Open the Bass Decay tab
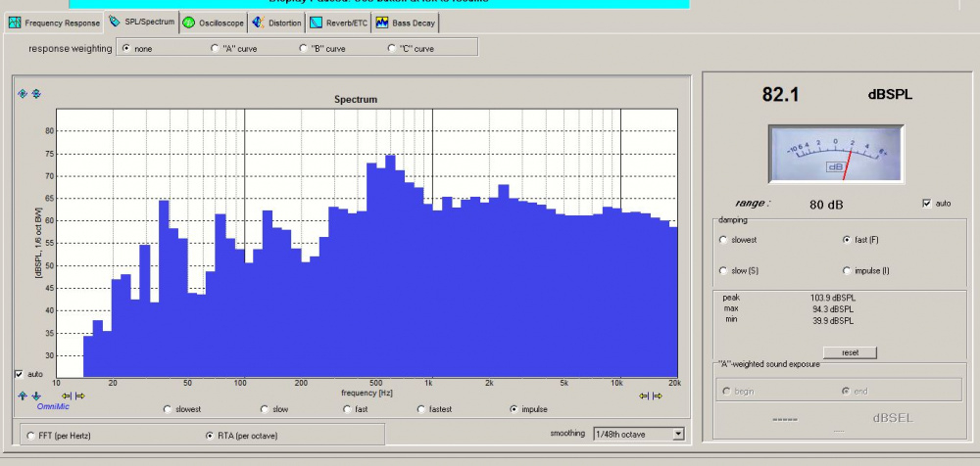980x466 pixels. (408, 22)
